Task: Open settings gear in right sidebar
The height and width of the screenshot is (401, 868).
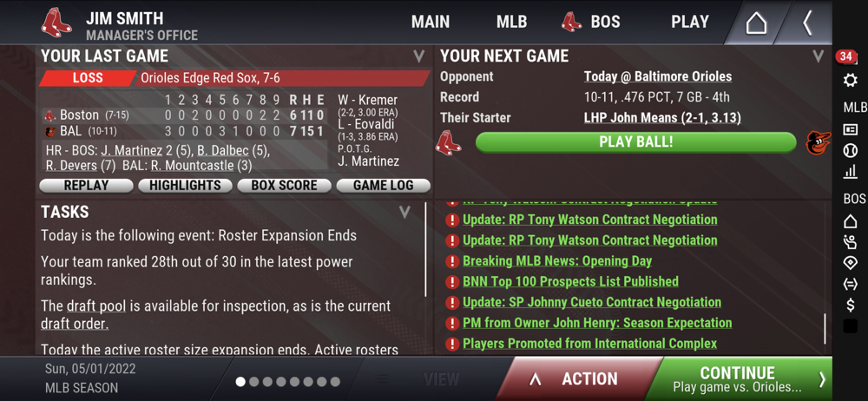Action: [850, 81]
